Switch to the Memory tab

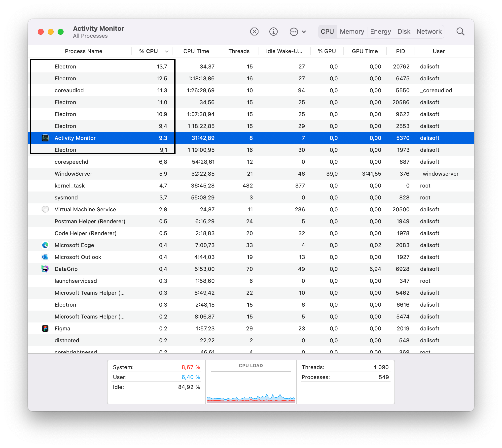(x=352, y=32)
